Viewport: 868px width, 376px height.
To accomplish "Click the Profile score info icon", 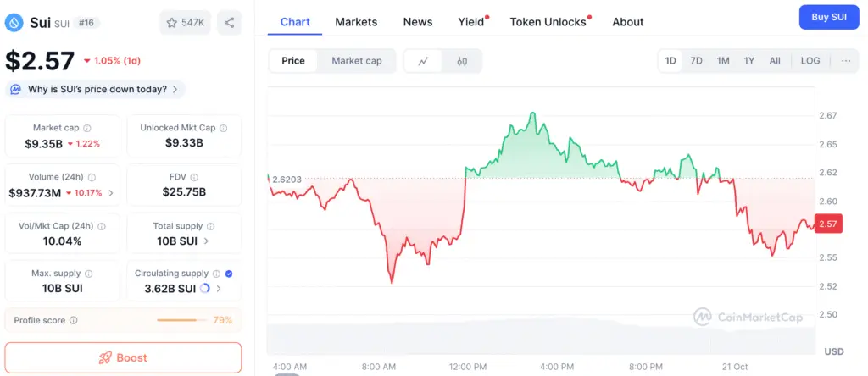I will [74, 321].
